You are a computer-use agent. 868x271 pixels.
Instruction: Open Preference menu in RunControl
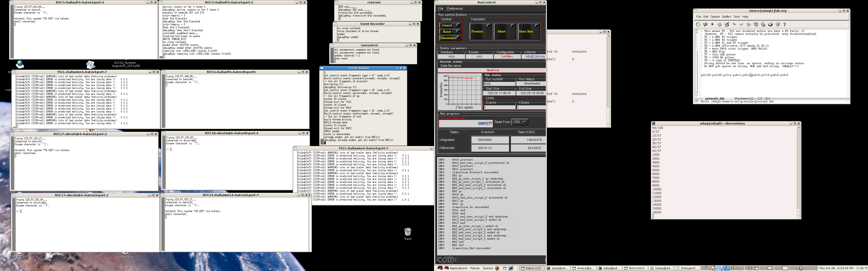[455, 9]
